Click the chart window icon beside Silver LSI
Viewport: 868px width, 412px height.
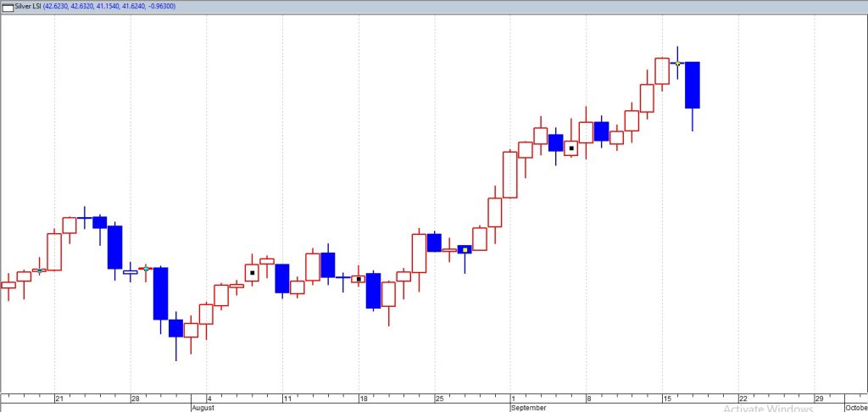[8, 6]
